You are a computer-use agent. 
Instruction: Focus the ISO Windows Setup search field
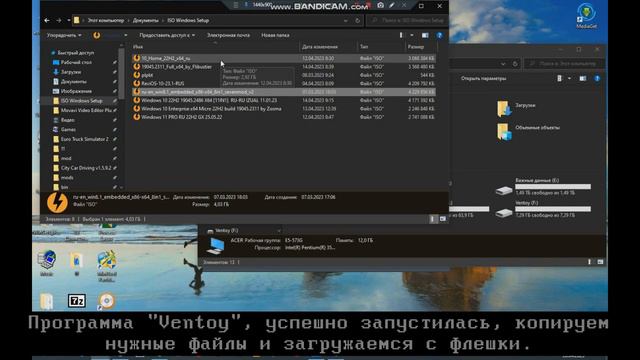click(408, 20)
